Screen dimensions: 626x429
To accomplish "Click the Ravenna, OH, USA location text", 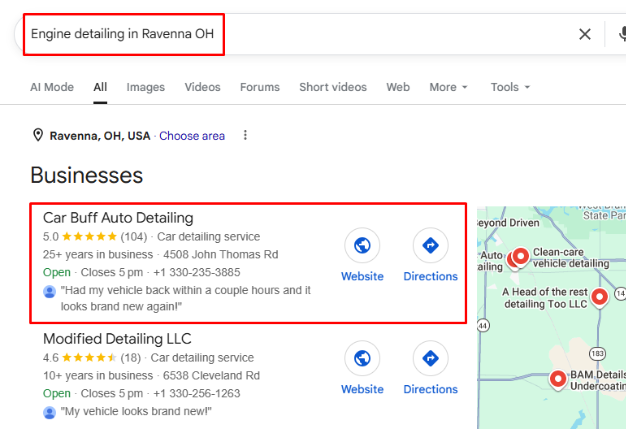I will pos(100,136).
